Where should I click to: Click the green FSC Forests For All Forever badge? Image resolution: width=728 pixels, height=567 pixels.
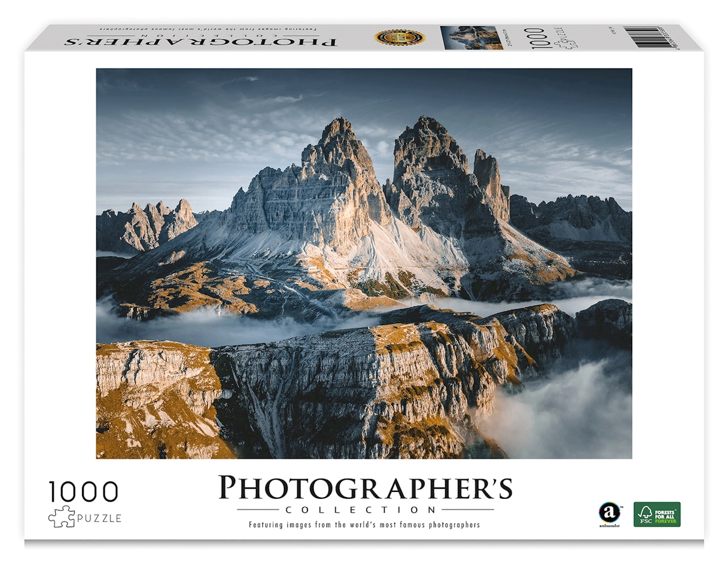click(x=657, y=514)
